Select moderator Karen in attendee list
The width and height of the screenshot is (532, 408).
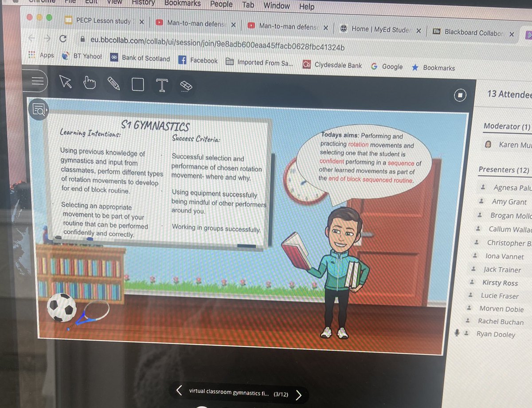508,145
